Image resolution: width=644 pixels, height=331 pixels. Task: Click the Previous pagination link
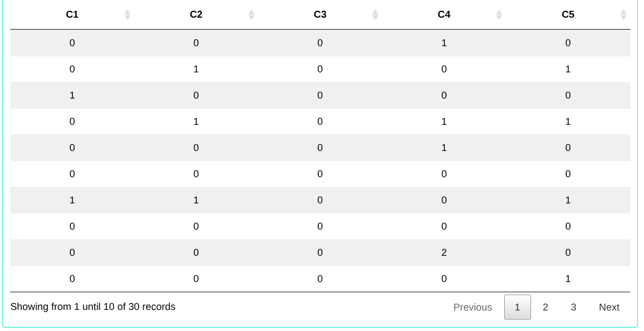coord(472,307)
